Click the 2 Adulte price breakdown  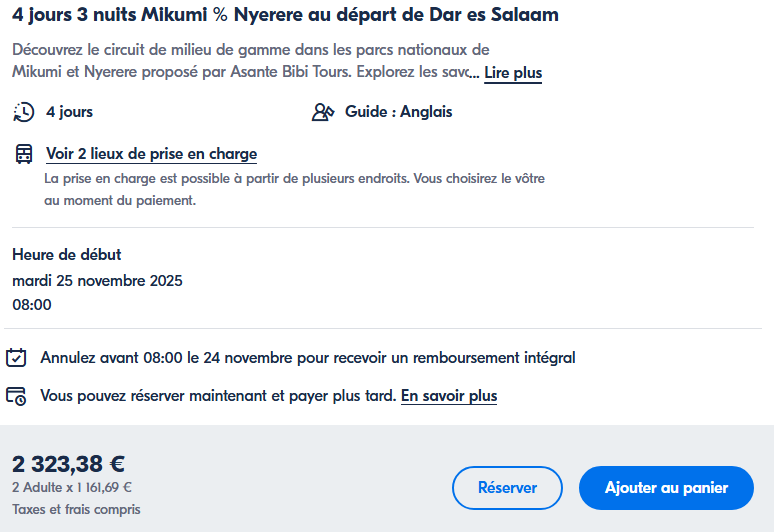pos(72,488)
